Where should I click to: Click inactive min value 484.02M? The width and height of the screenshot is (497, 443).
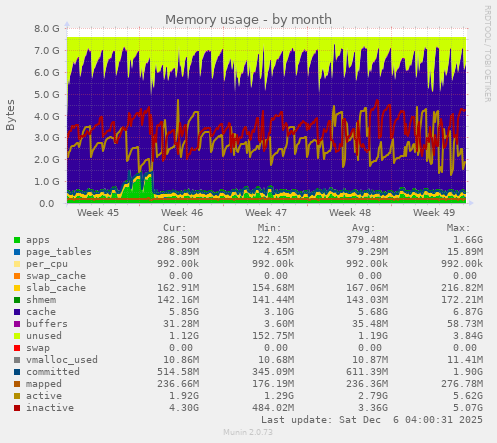(273, 408)
